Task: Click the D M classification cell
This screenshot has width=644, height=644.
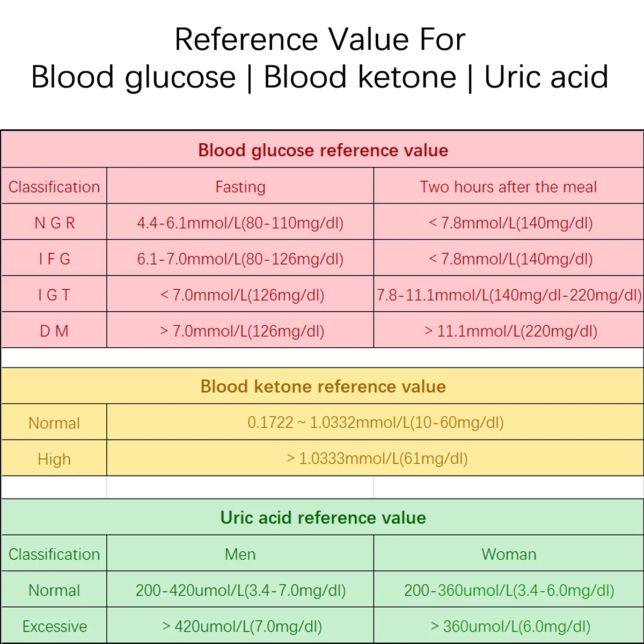Action: pyautogui.click(x=54, y=331)
